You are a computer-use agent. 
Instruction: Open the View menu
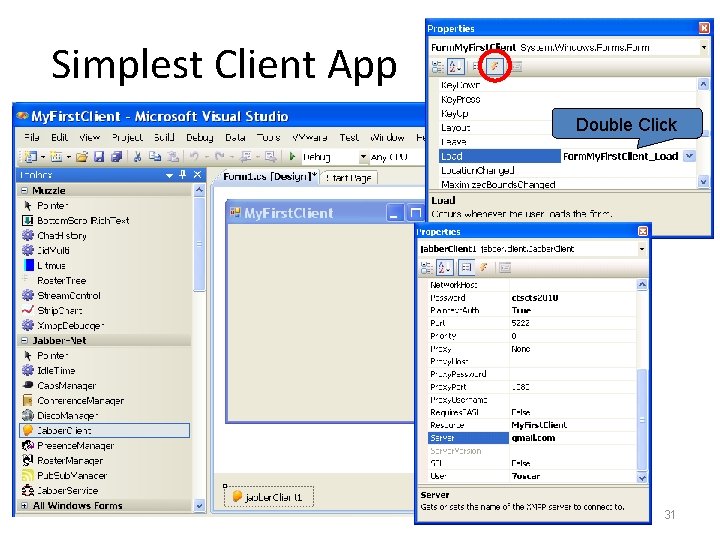point(89,137)
